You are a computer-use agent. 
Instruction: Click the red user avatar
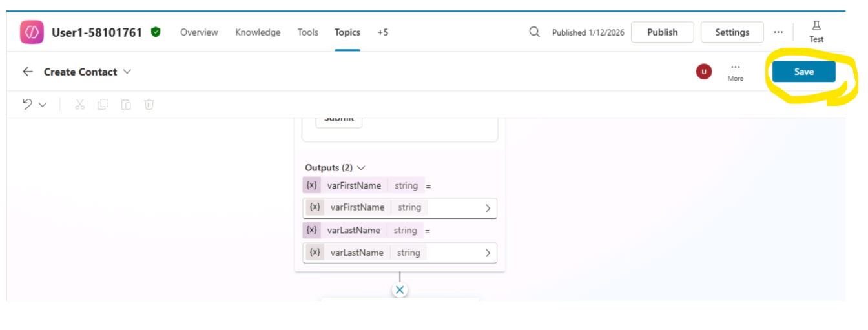[x=703, y=72]
